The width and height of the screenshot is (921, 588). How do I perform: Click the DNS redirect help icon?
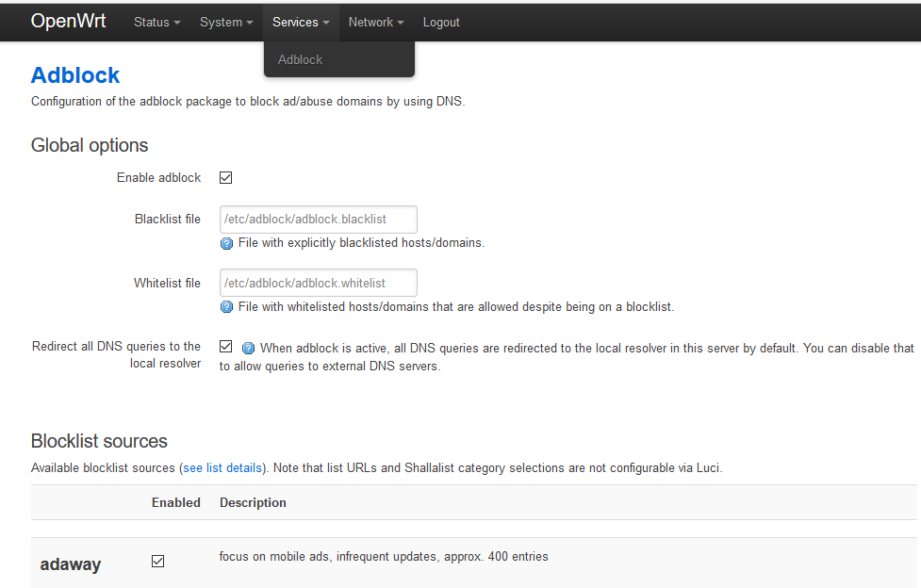249,349
